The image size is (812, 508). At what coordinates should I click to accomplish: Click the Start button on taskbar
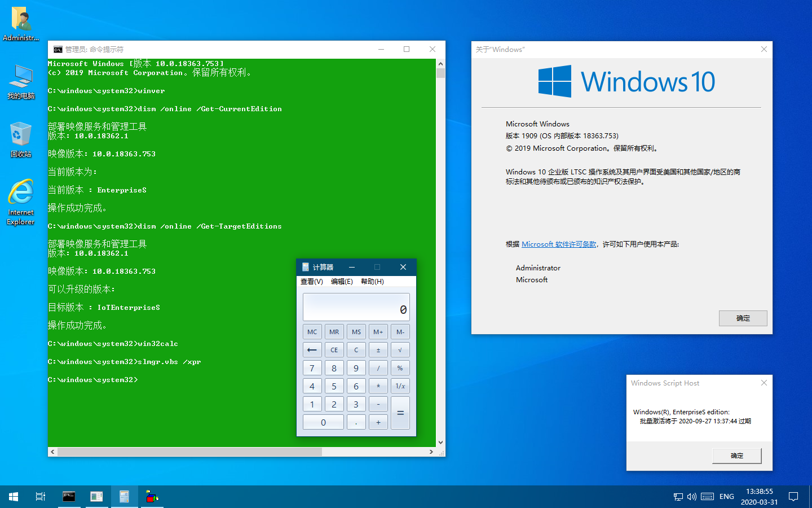14,497
